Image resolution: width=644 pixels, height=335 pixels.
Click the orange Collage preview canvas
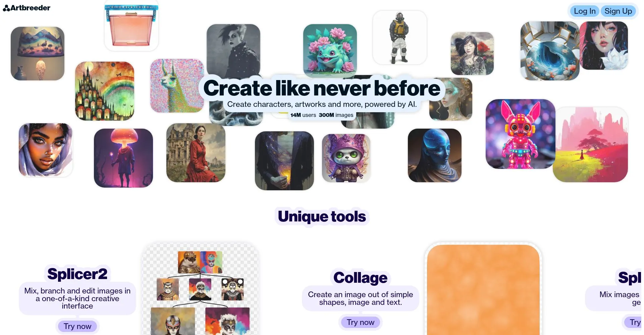point(483,290)
